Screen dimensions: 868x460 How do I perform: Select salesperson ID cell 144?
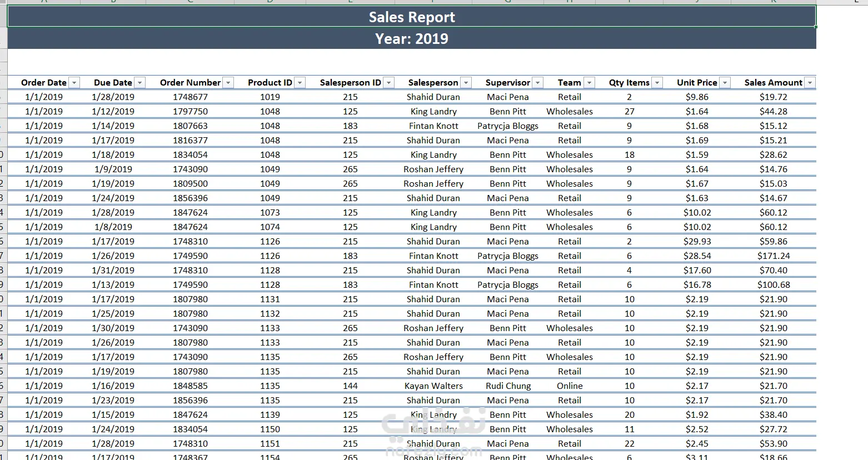pyautogui.click(x=350, y=386)
